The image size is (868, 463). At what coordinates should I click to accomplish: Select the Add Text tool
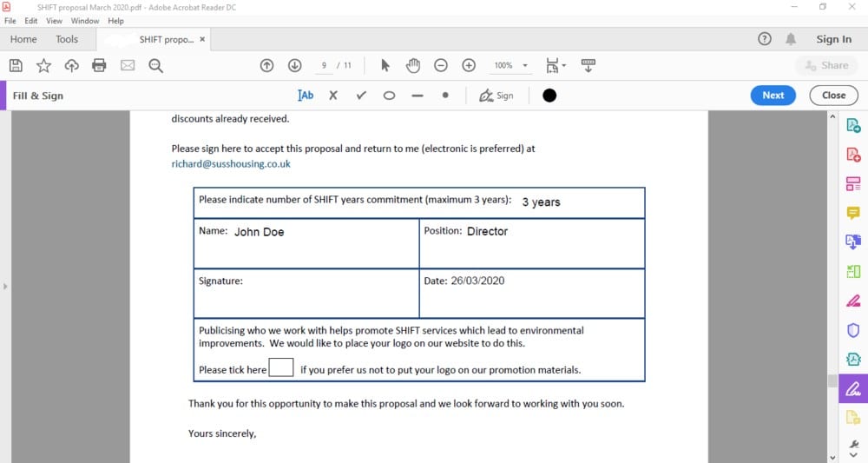click(306, 96)
